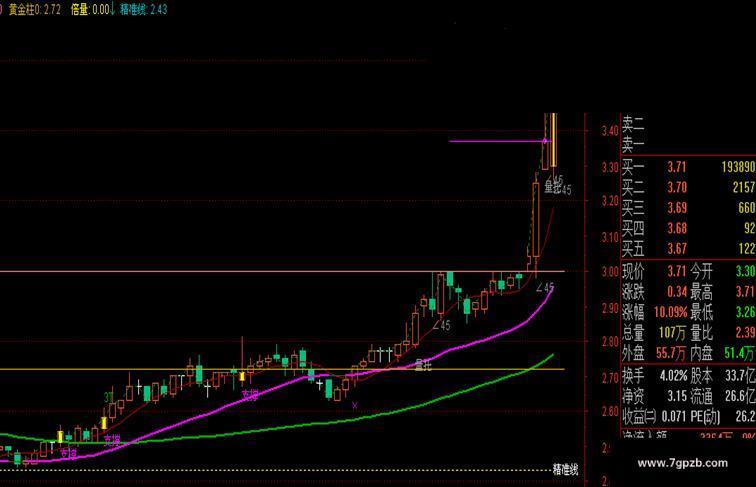This screenshot has width=756, height=487.
Task: Click the 最低 value 3.26
Action: (745, 312)
